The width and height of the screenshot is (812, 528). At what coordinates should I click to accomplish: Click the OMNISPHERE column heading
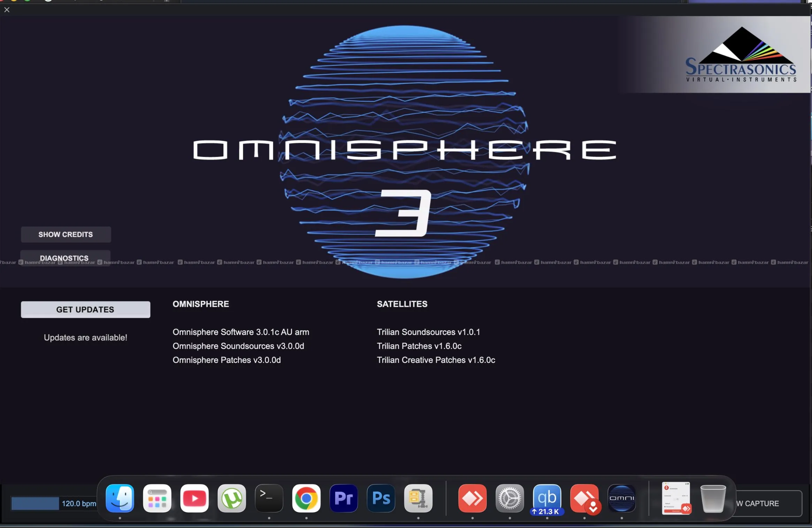pos(201,304)
